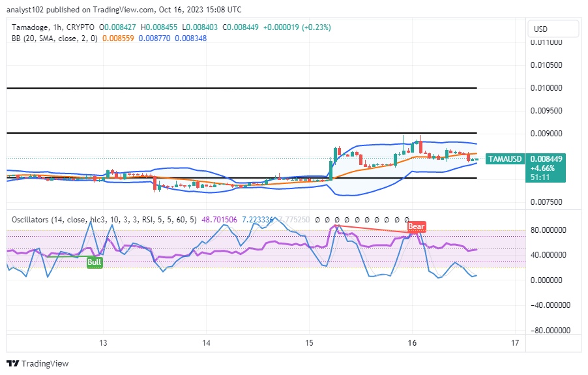Image resolution: width=588 pixels, height=375 pixels.
Task: Click the TradingView logo at bottom
Action: pos(38,363)
